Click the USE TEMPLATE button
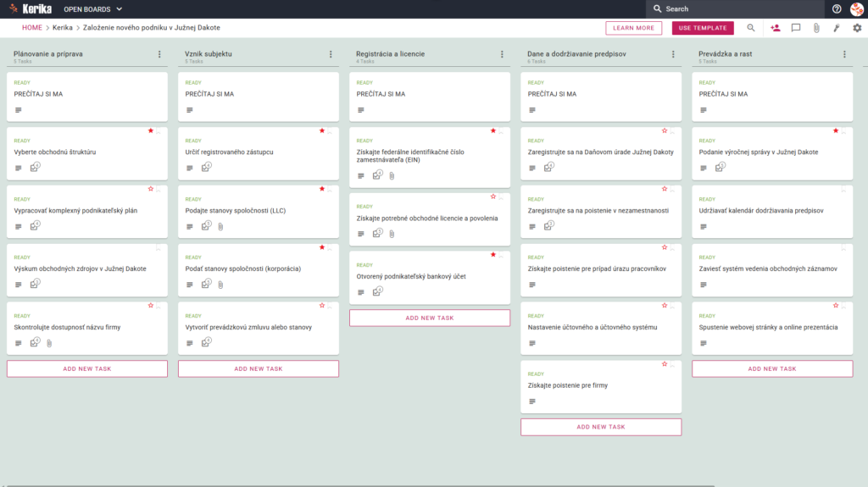Screen dimensions: 868x487 tap(703, 28)
